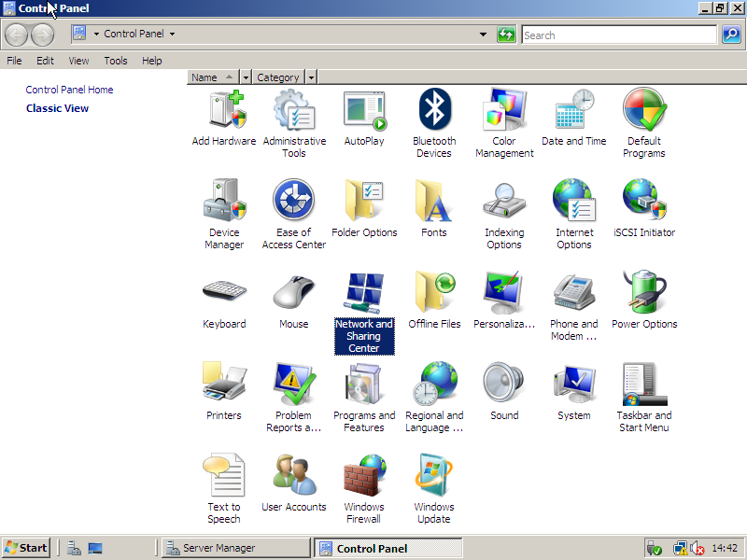Open the Tools menu
This screenshot has width=747, height=560.
[116, 61]
